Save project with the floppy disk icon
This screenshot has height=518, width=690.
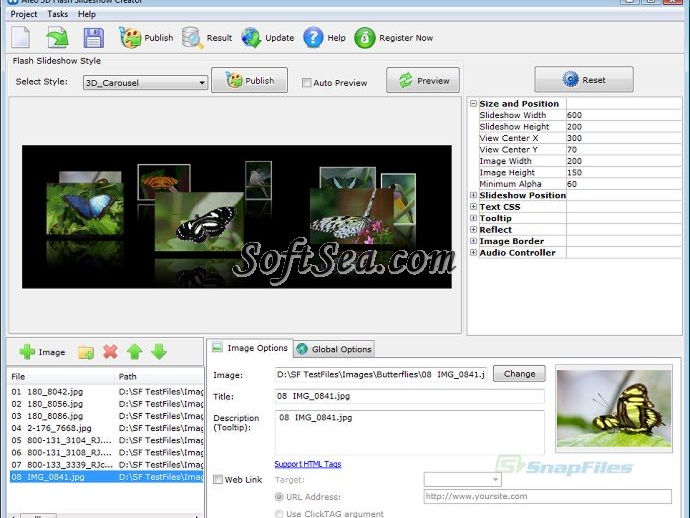tap(94, 38)
